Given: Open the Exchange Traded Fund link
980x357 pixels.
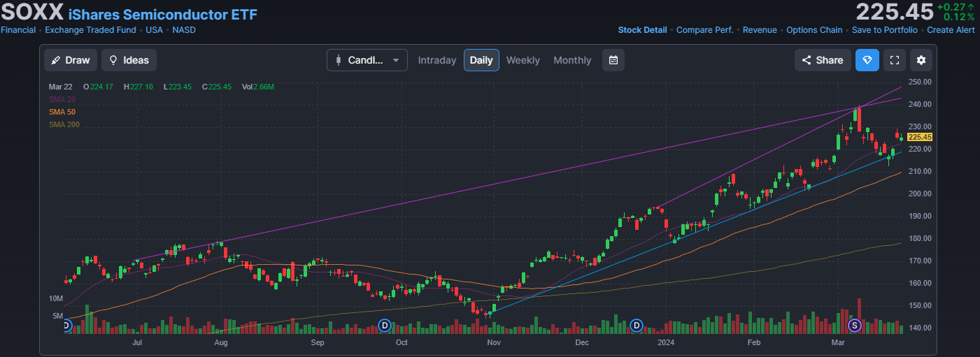Looking at the screenshot, I should 91,30.
